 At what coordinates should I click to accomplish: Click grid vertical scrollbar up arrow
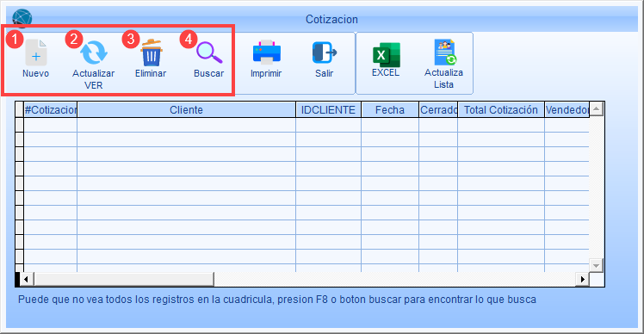[597, 108]
